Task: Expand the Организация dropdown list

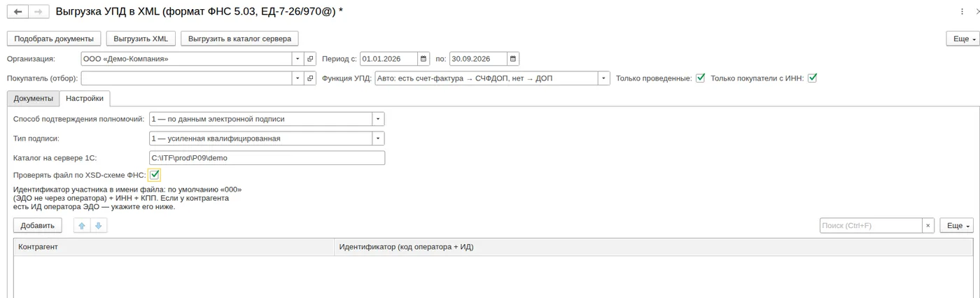Action: click(x=297, y=59)
